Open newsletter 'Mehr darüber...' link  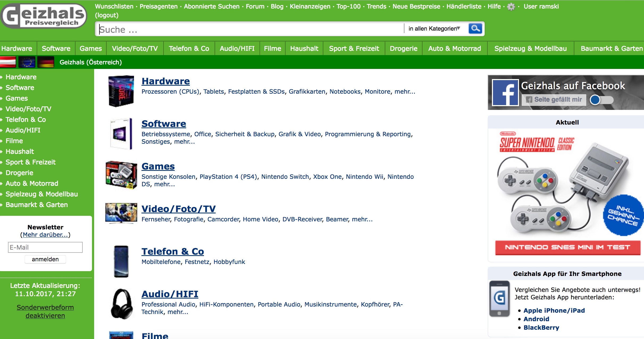click(45, 235)
